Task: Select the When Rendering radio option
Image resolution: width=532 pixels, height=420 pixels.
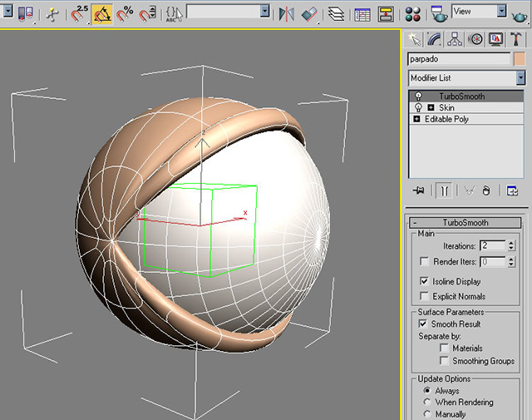Action: coord(427,402)
